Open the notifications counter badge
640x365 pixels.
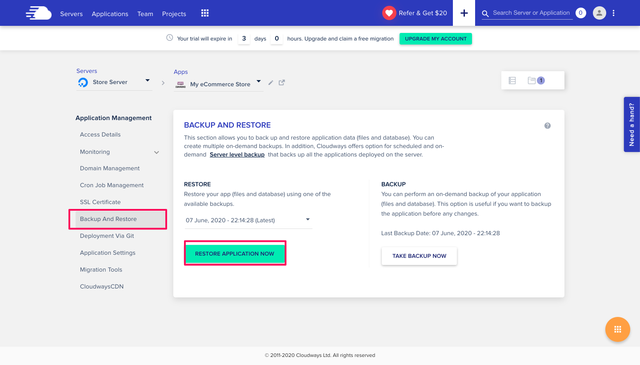580,13
